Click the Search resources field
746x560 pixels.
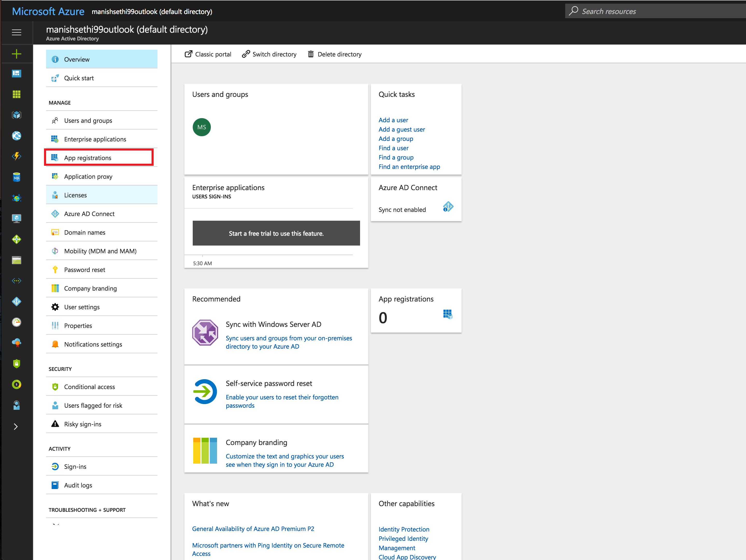654,11
